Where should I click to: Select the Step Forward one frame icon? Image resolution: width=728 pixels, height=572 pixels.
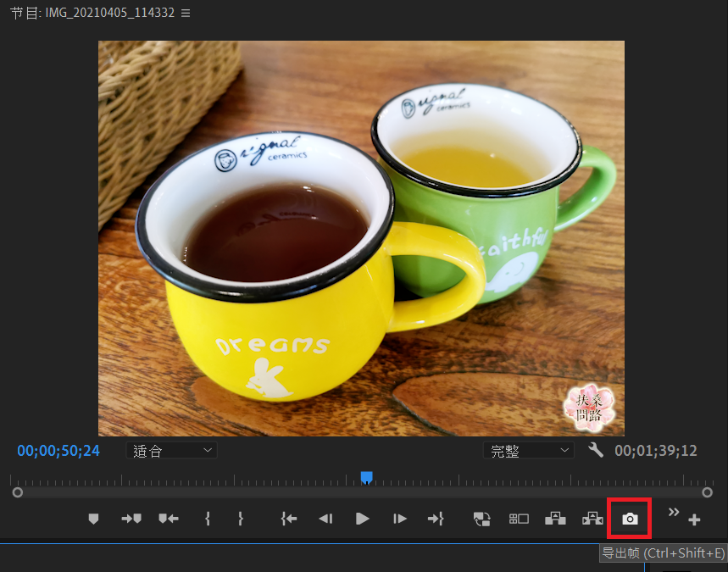398,519
